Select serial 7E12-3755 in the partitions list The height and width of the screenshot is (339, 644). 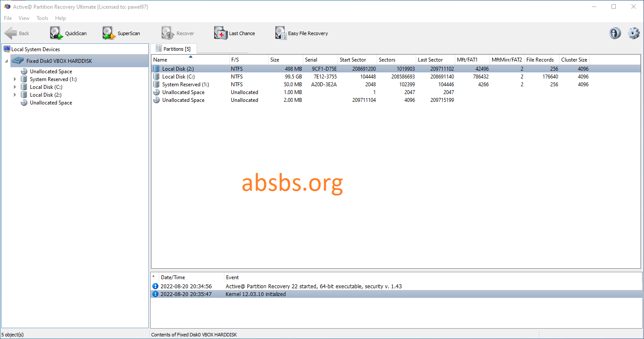[324, 77]
